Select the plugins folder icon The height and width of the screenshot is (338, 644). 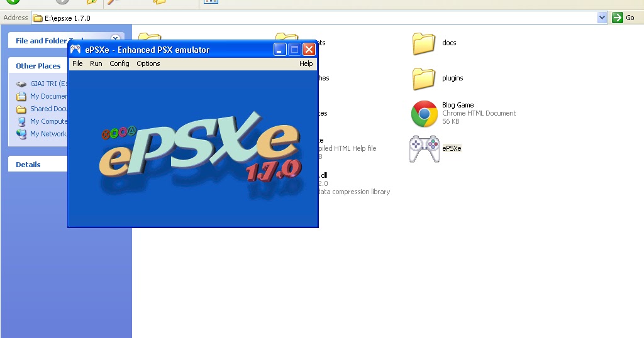click(424, 79)
